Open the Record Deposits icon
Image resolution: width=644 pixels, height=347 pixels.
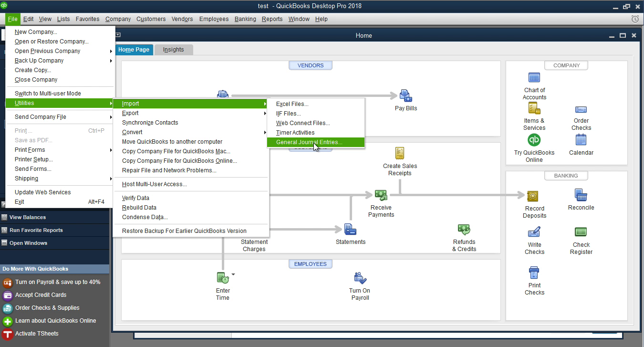coord(533,196)
